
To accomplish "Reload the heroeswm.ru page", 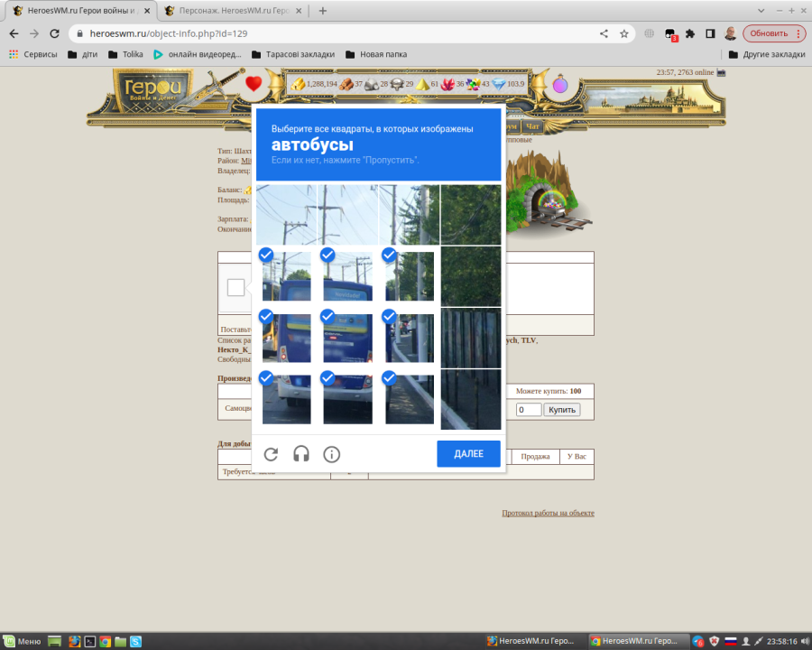I will coord(54,33).
